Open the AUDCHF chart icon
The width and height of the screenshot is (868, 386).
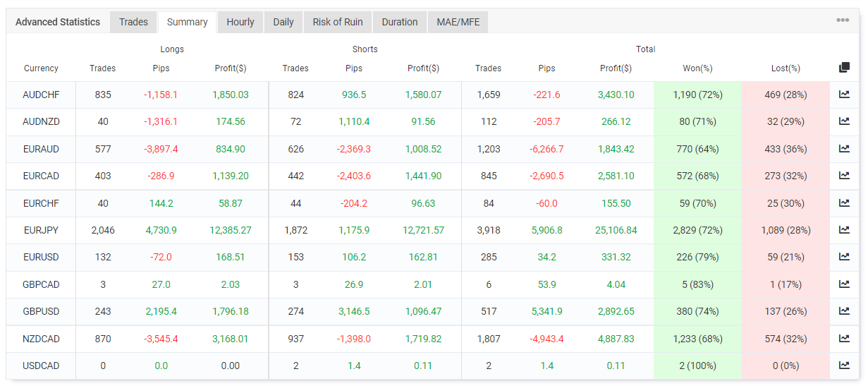(x=844, y=94)
